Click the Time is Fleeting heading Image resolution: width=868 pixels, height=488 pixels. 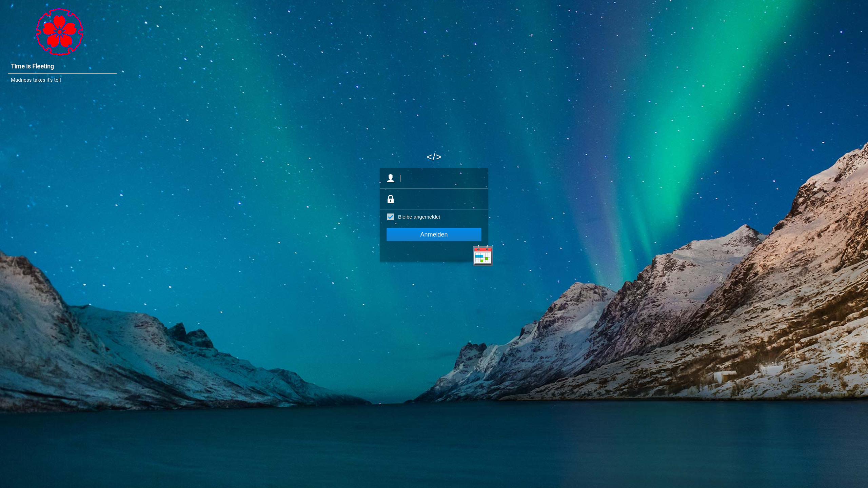32,66
